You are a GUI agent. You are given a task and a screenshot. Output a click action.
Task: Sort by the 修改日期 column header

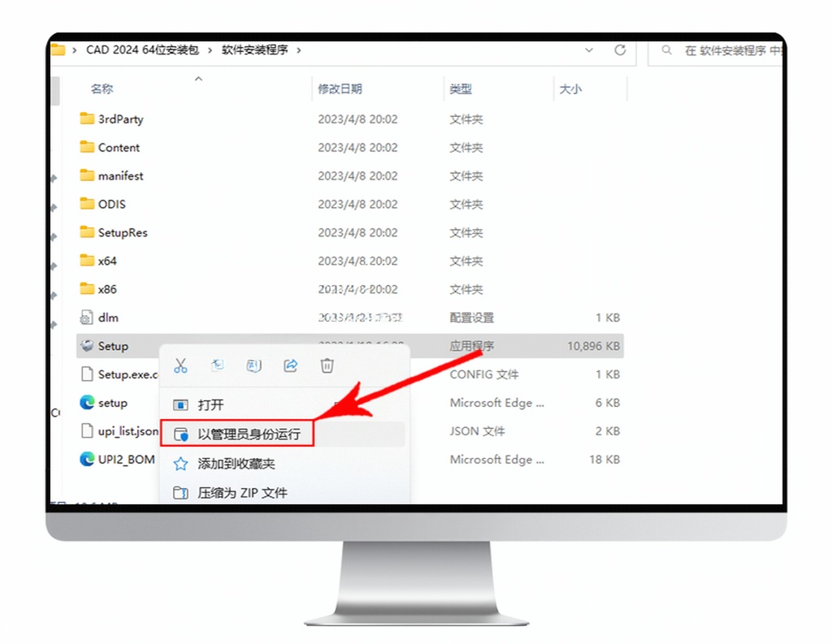[340, 89]
